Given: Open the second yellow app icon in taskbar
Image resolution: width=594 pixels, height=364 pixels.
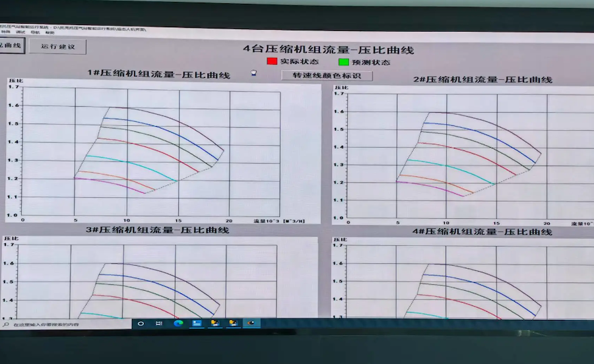Looking at the screenshot, I should coord(232,324).
